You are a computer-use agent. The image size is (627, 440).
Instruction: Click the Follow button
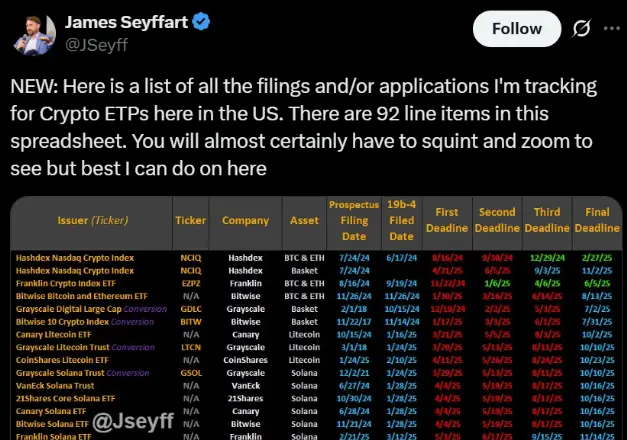click(517, 29)
